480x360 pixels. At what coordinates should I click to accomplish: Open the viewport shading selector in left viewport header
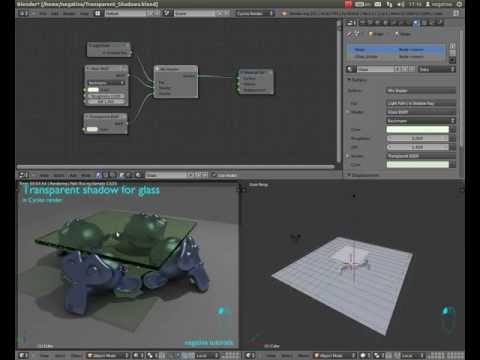[138, 355]
